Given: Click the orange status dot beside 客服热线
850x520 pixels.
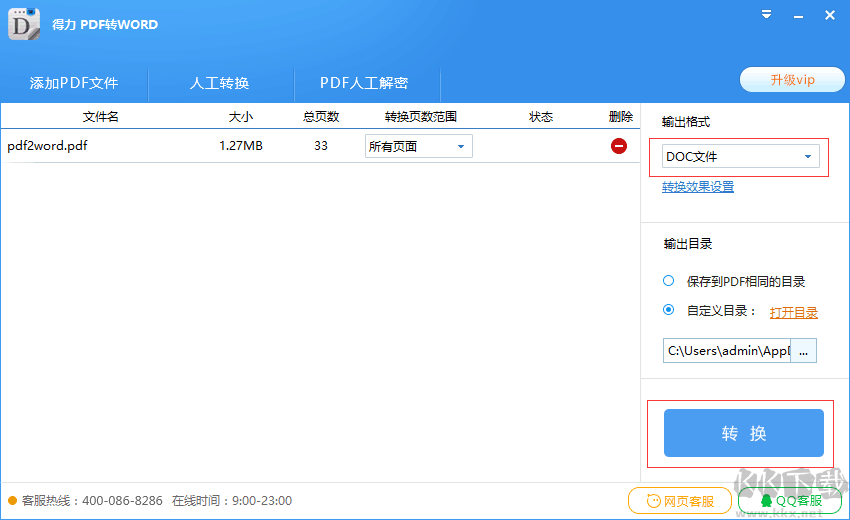Looking at the screenshot, I should [12, 500].
